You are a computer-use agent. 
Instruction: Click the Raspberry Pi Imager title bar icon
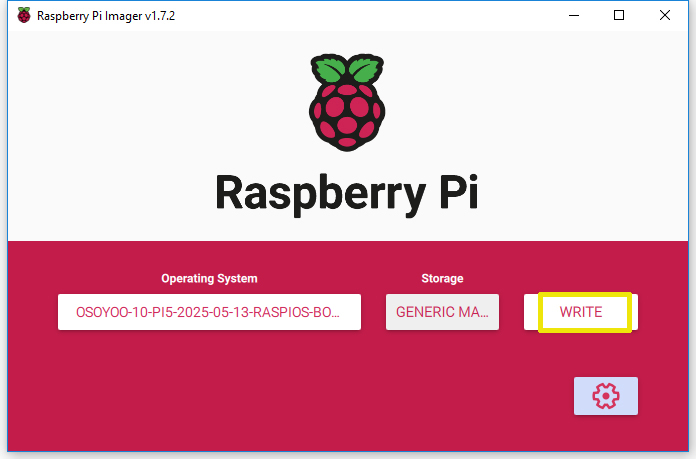[x=24, y=16]
